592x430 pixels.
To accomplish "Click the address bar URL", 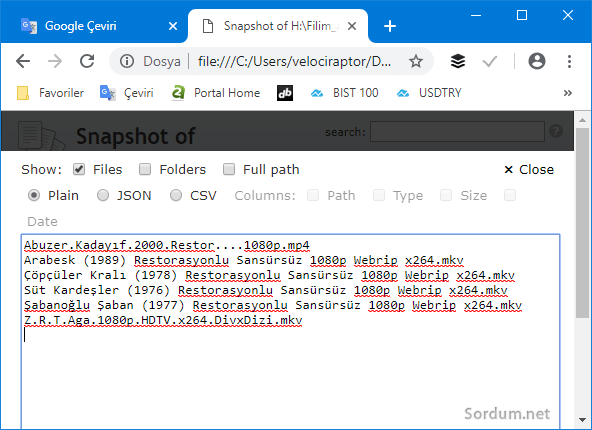I will pyautogui.click(x=294, y=61).
